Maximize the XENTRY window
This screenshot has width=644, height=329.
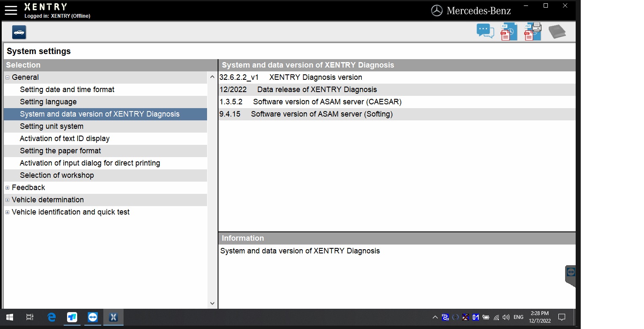tap(546, 6)
